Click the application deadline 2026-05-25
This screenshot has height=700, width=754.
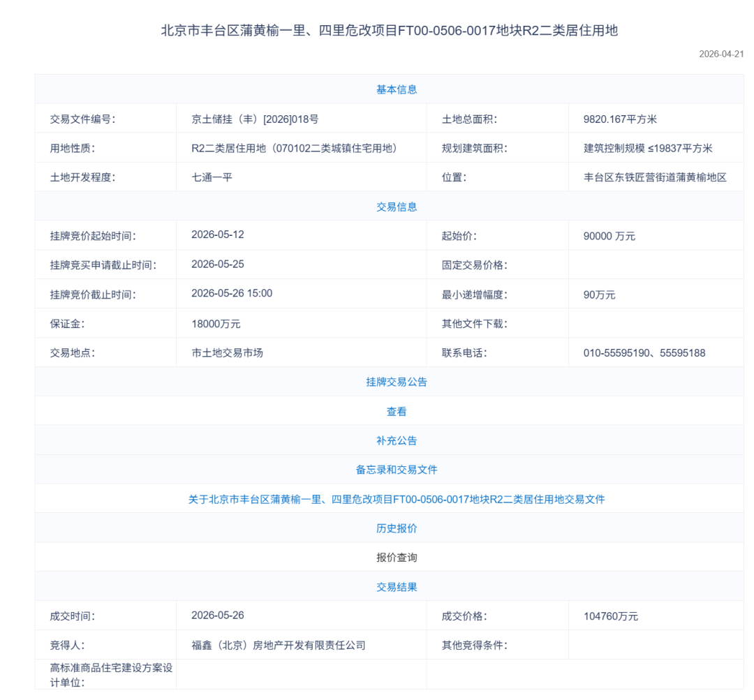click(217, 265)
